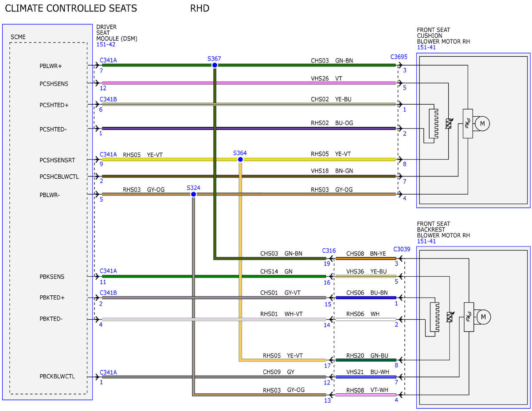
Task: Click the C3695 connector label
Action: (399, 57)
